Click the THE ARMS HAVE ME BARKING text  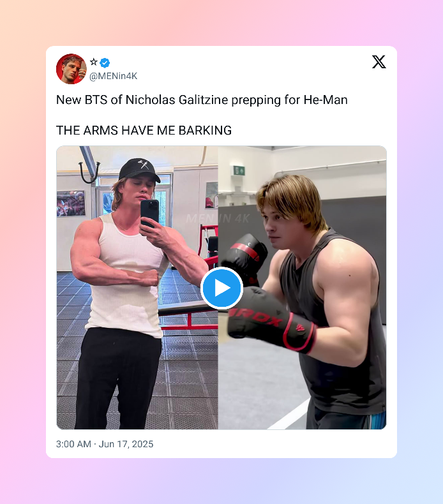[x=144, y=130]
